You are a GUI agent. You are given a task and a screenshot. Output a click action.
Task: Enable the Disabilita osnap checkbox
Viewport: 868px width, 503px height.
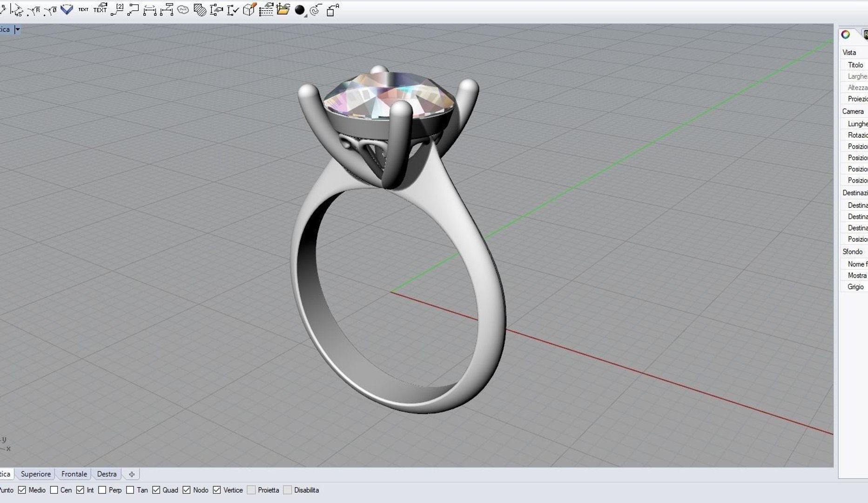[288, 490]
